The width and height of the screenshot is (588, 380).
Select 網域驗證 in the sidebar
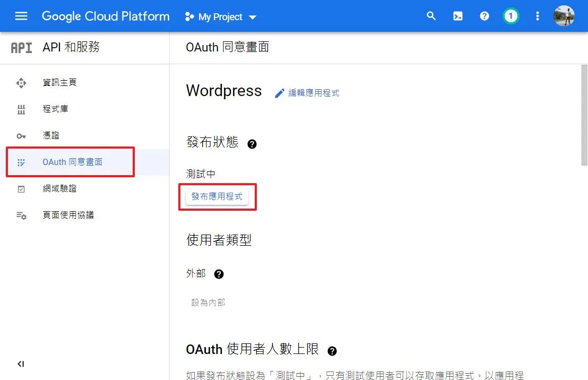click(85, 189)
